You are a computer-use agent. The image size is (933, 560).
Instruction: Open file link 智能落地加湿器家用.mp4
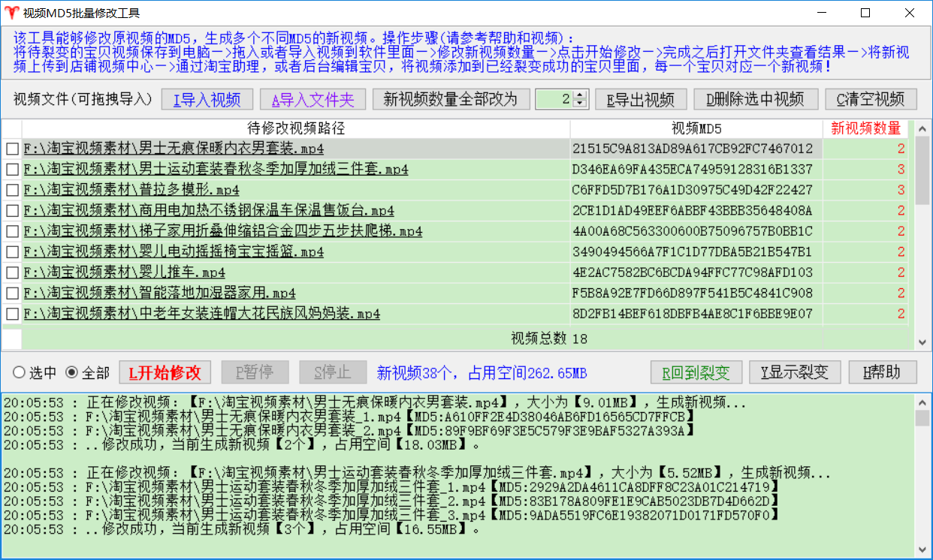click(159, 293)
